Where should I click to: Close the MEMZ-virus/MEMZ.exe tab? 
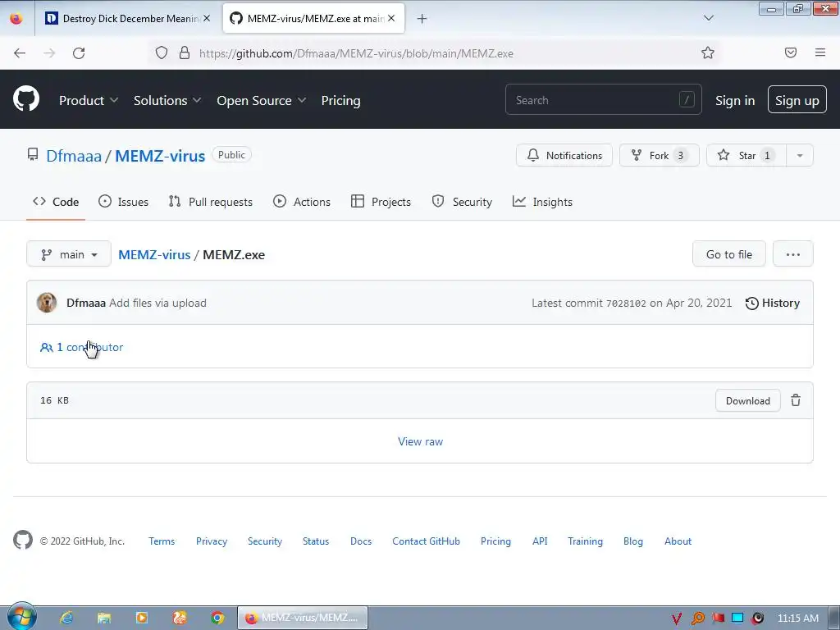[x=391, y=18]
